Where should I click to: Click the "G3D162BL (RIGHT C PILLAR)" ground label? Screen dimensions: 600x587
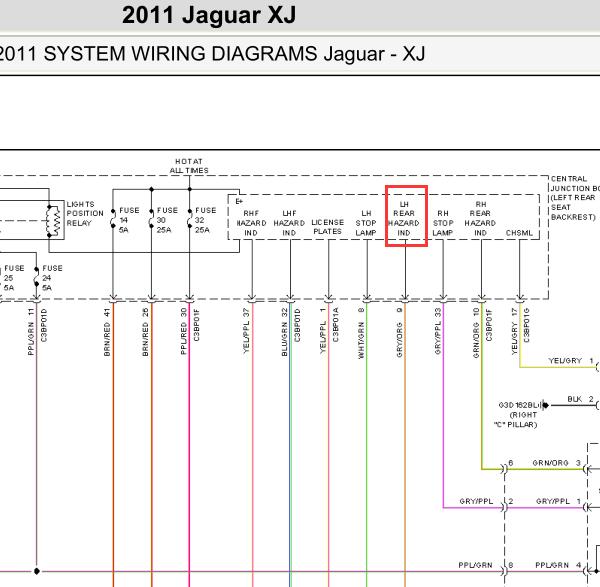[x=518, y=415]
